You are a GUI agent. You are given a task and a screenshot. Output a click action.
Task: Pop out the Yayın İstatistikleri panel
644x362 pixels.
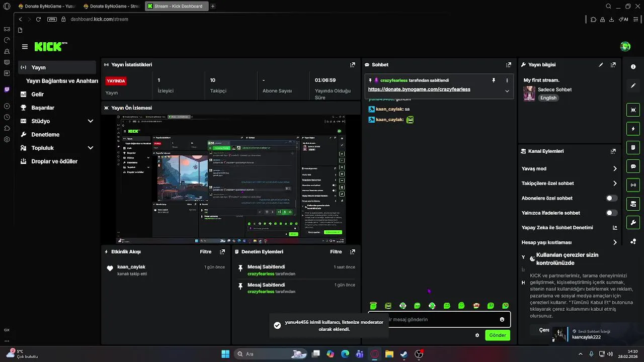pyautogui.click(x=353, y=65)
